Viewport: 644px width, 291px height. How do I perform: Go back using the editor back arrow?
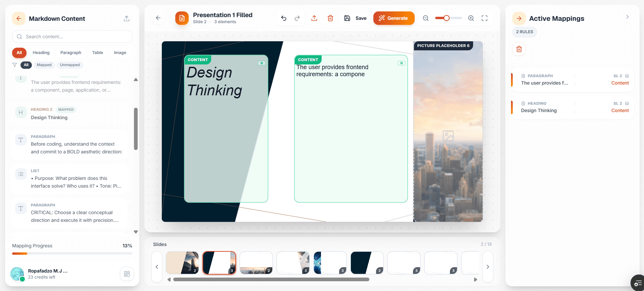point(158,18)
